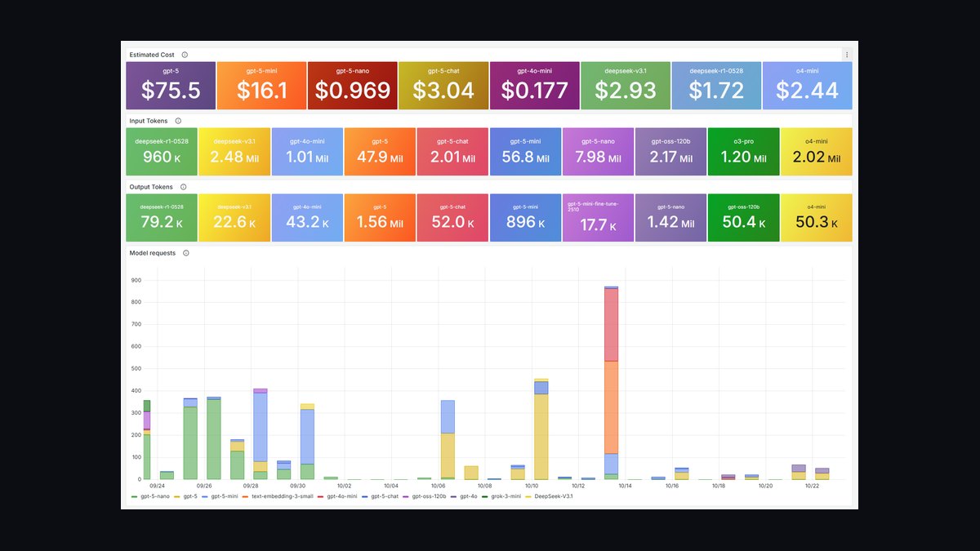Image resolution: width=980 pixels, height=551 pixels.
Task: Open the Input Tokens panel title menu
Action: pyautogui.click(x=149, y=121)
